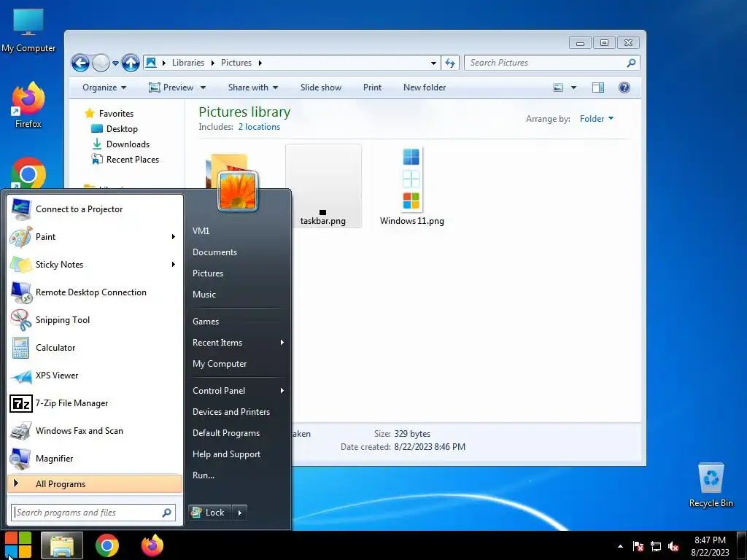Open the Share with dropdown
Image resolution: width=747 pixels, height=560 pixels.
click(x=253, y=87)
